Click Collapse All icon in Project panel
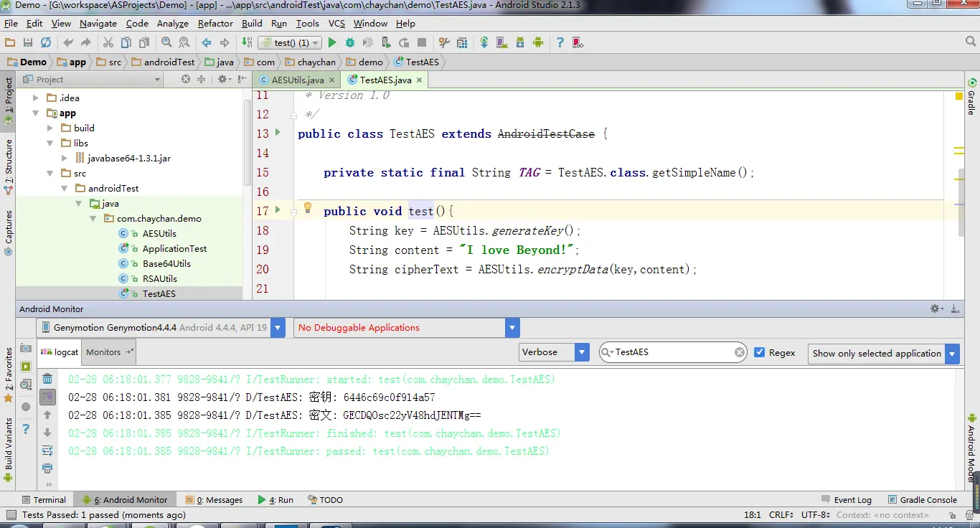The width and height of the screenshot is (980, 528). click(x=202, y=79)
